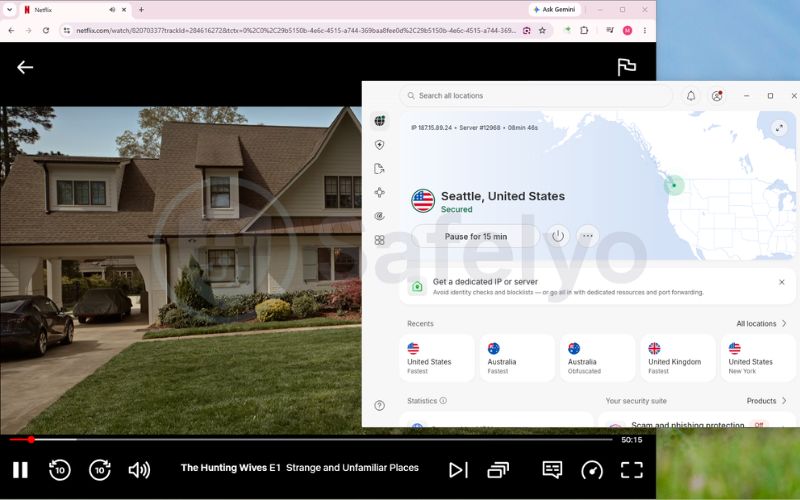Seek on the red video progress bar
800x500 pixels.
[311, 439]
